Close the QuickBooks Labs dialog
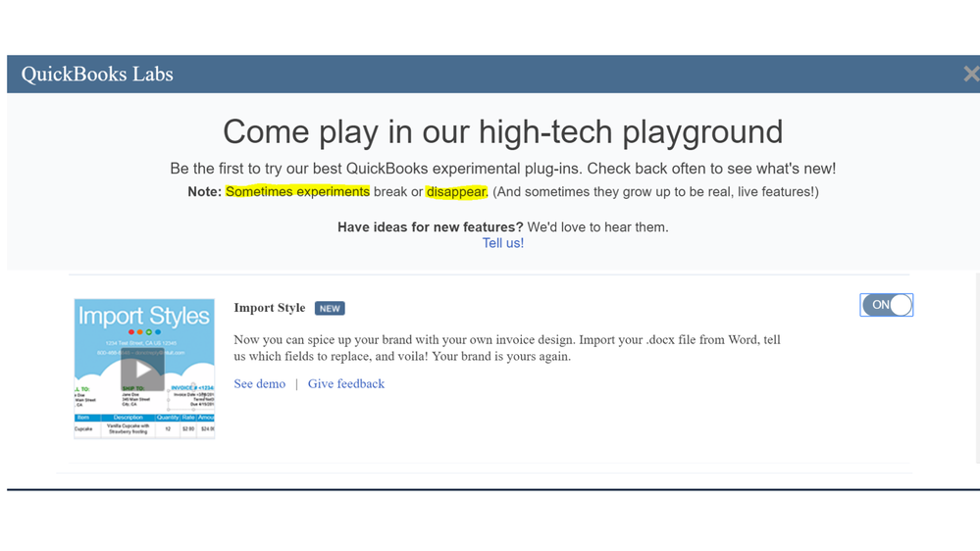 point(970,74)
